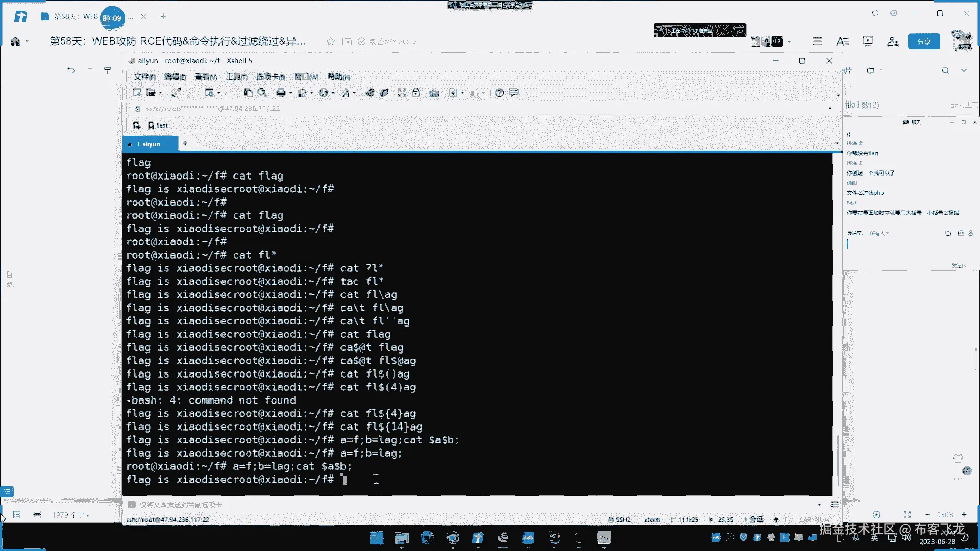Click the keyboard mapping icon in toolbar
Viewport: 980px width, 551px height.
[434, 93]
